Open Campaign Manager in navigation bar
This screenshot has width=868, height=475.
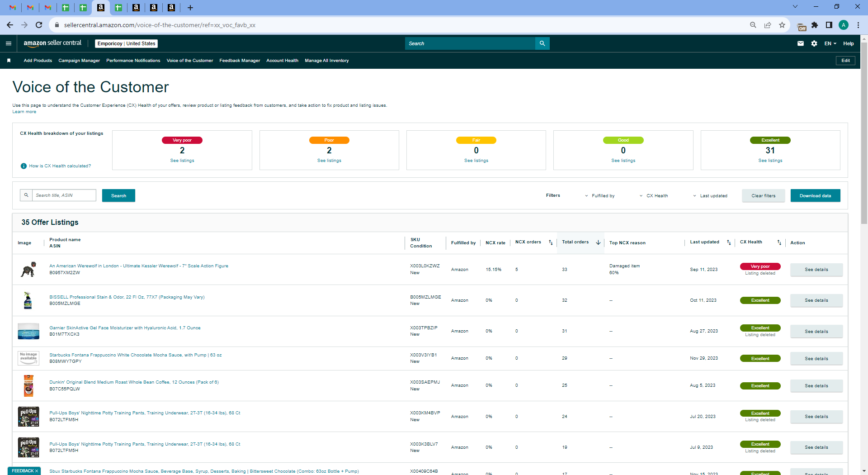tap(79, 61)
